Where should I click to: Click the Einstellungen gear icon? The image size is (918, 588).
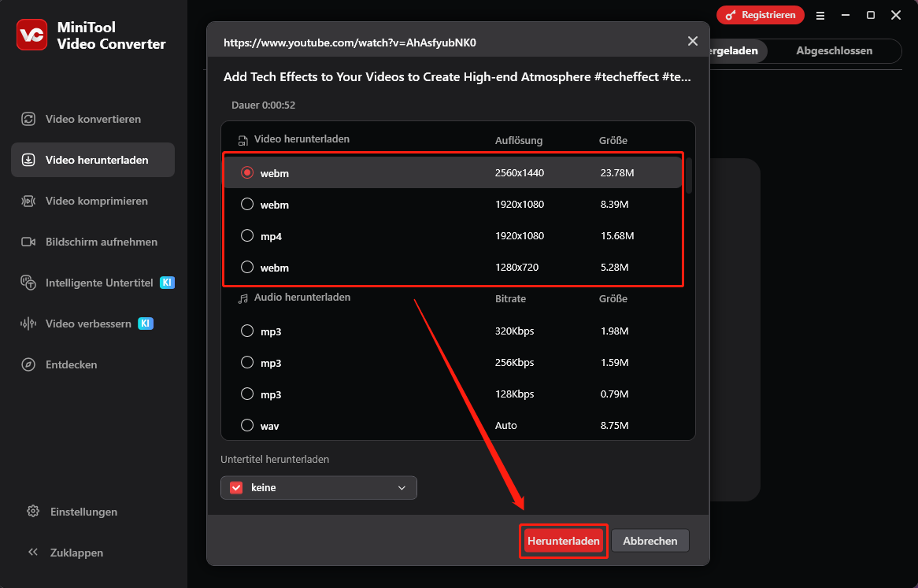(33, 512)
